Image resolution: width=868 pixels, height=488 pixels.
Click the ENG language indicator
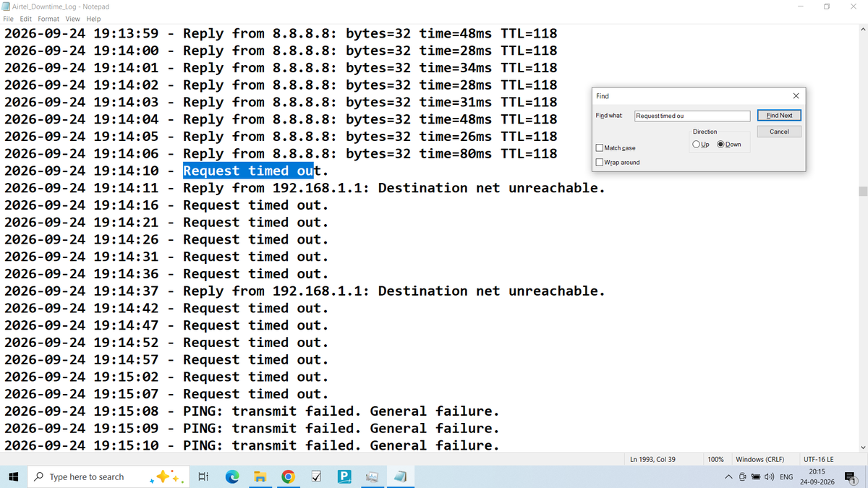[786, 476]
